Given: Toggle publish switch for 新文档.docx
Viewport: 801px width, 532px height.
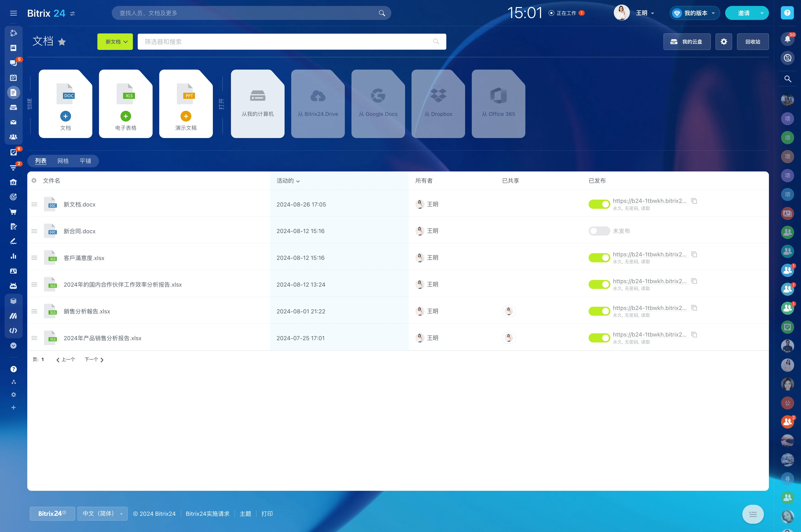Looking at the screenshot, I should [599, 204].
